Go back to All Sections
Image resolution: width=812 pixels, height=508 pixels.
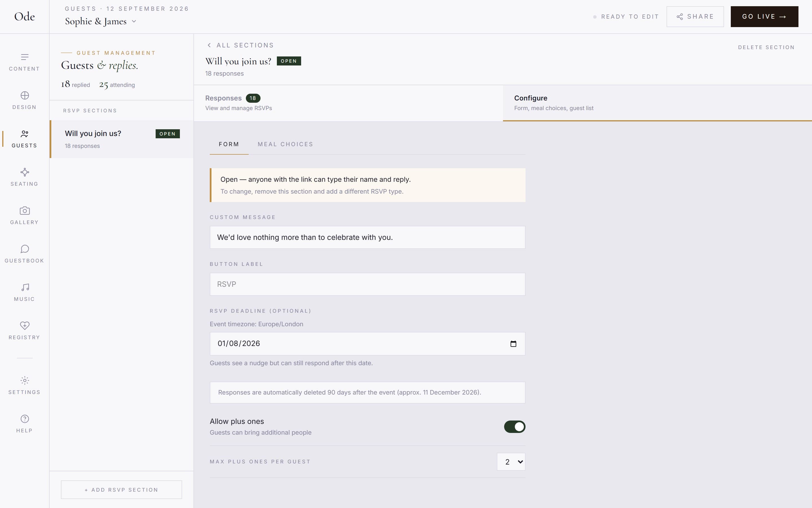coord(240,45)
